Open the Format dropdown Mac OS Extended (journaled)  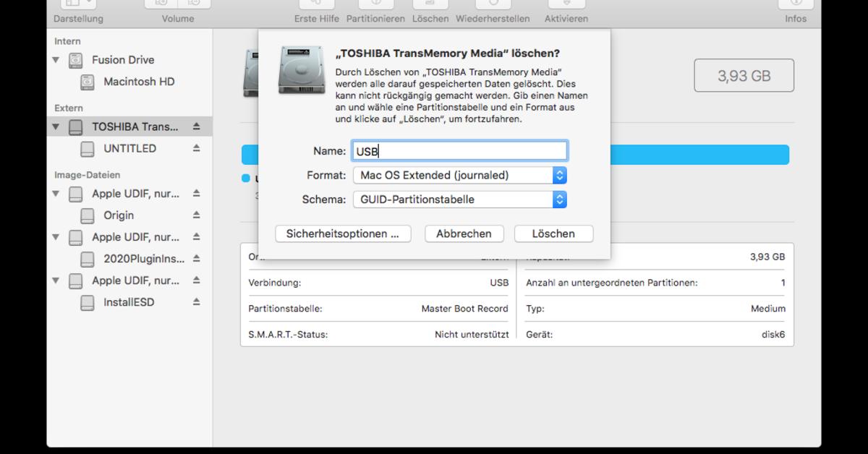[459, 175]
